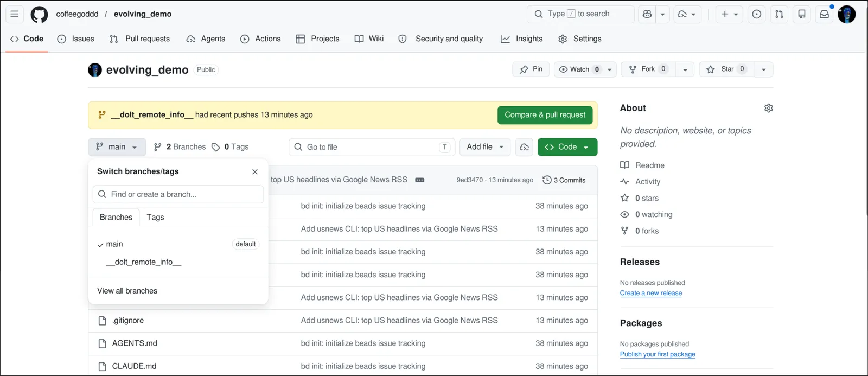Open the notifications inbox
868x376 pixels.
[x=824, y=14]
